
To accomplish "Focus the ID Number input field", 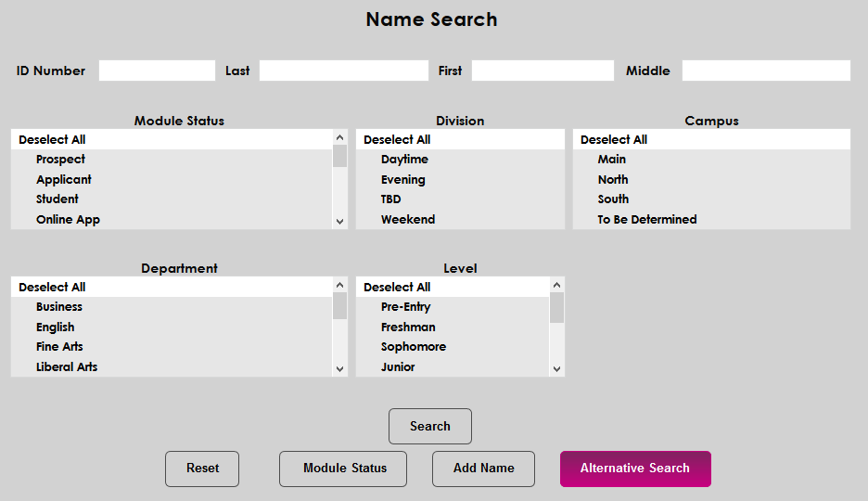I will click(x=157, y=71).
